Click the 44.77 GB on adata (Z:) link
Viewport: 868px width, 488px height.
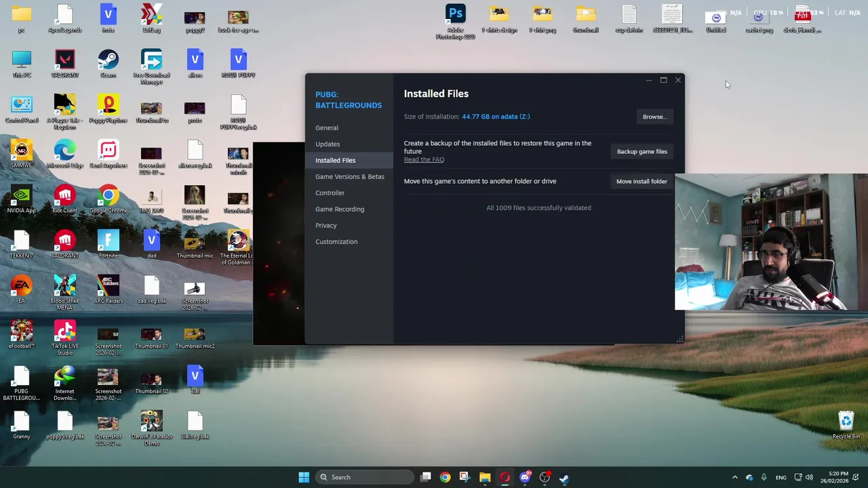pyautogui.click(x=496, y=117)
